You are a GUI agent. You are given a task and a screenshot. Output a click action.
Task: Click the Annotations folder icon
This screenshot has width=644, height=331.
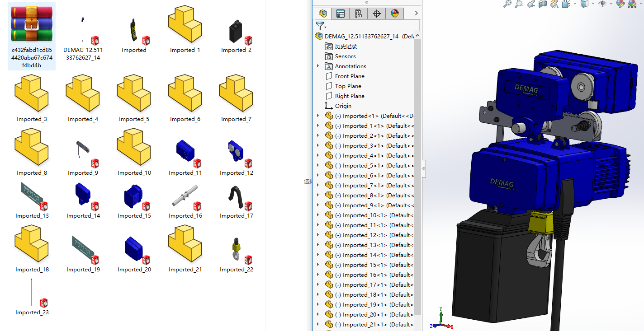point(329,66)
